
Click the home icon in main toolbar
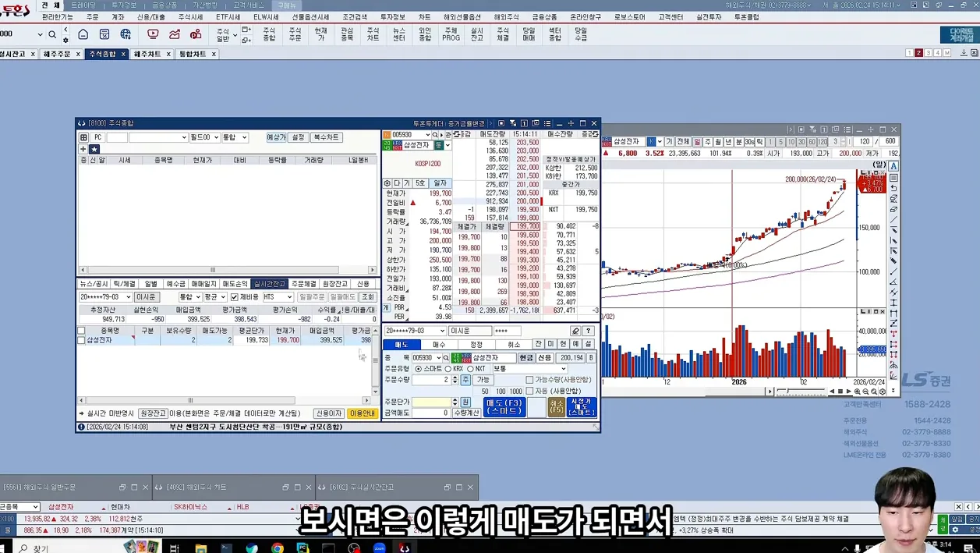pyautogui.click(x=84, y=34)
